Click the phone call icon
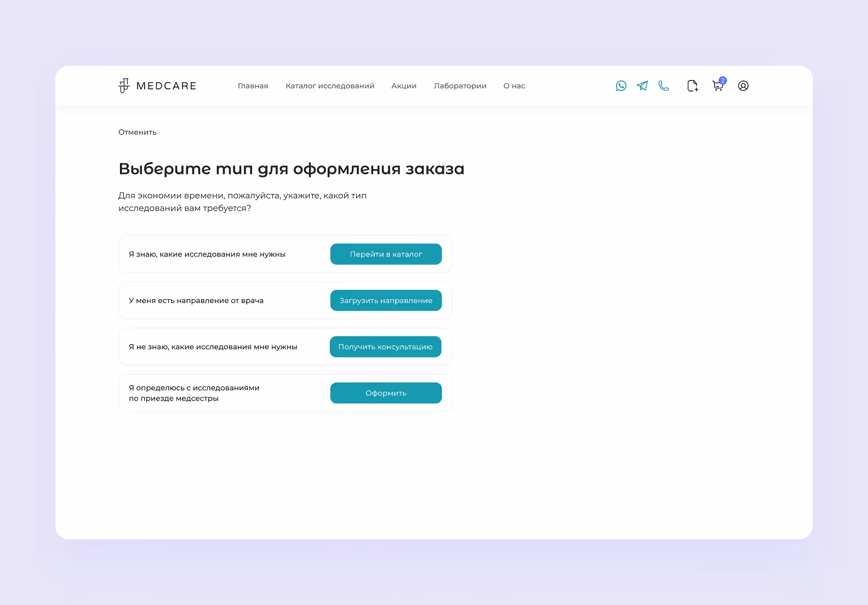Viewport: 868px width, 605px height. click(664, 86)
